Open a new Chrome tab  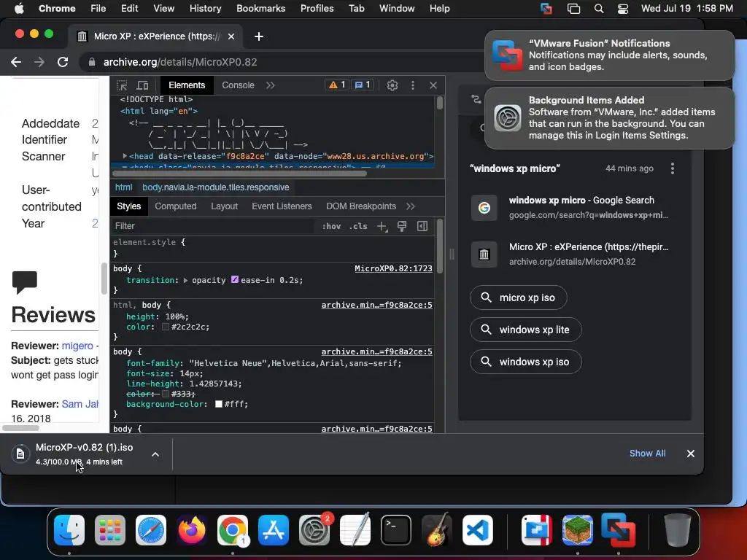coord(259,36)
